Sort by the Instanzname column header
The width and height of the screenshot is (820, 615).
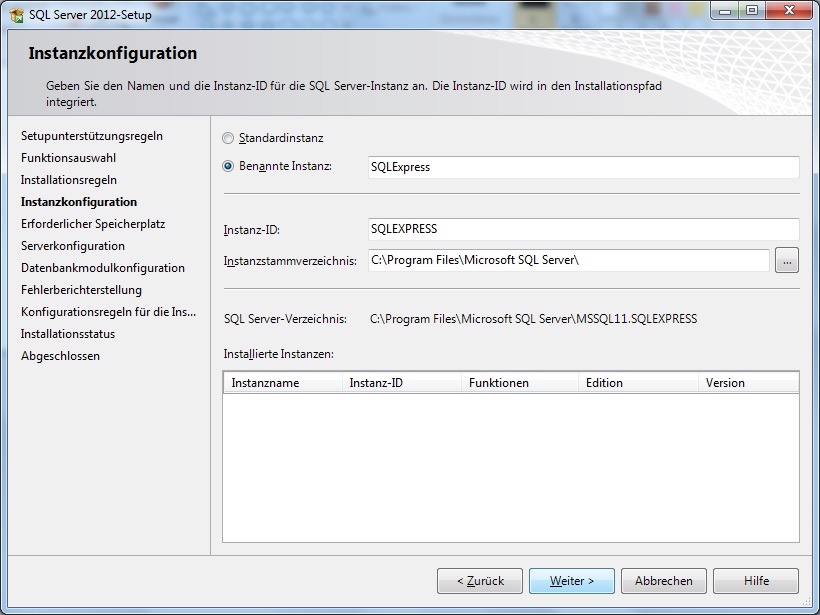(x=283, y=383)
